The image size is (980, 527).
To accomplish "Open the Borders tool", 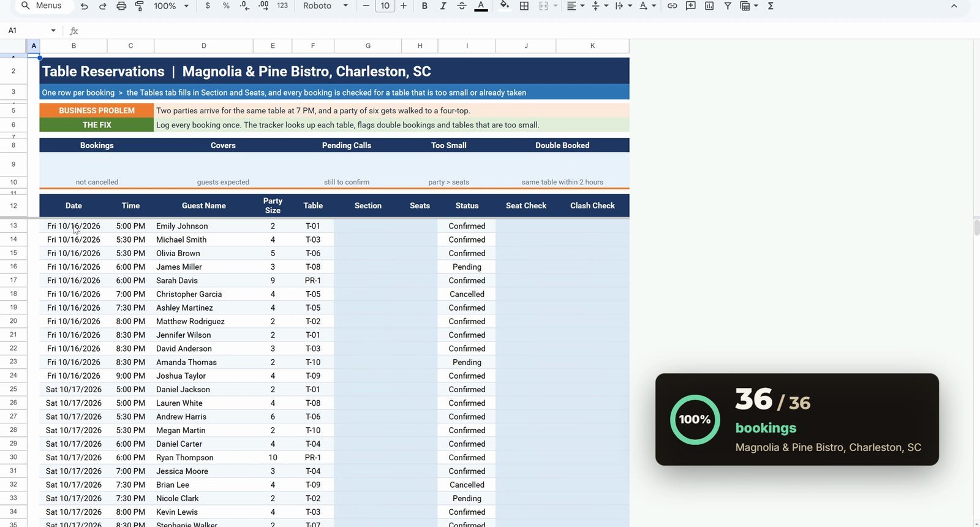I will (x=524, y=6).
